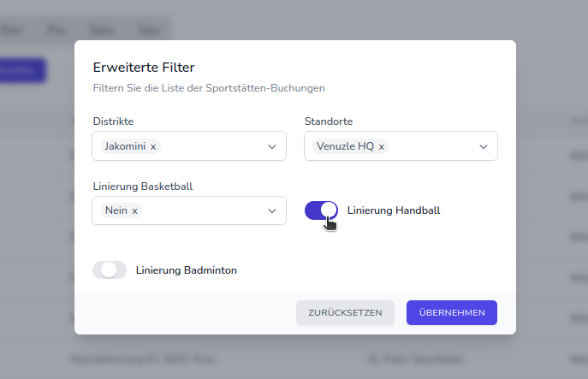
Task: Disable the Linierung Handball switch
Action: tap(321, 210)
